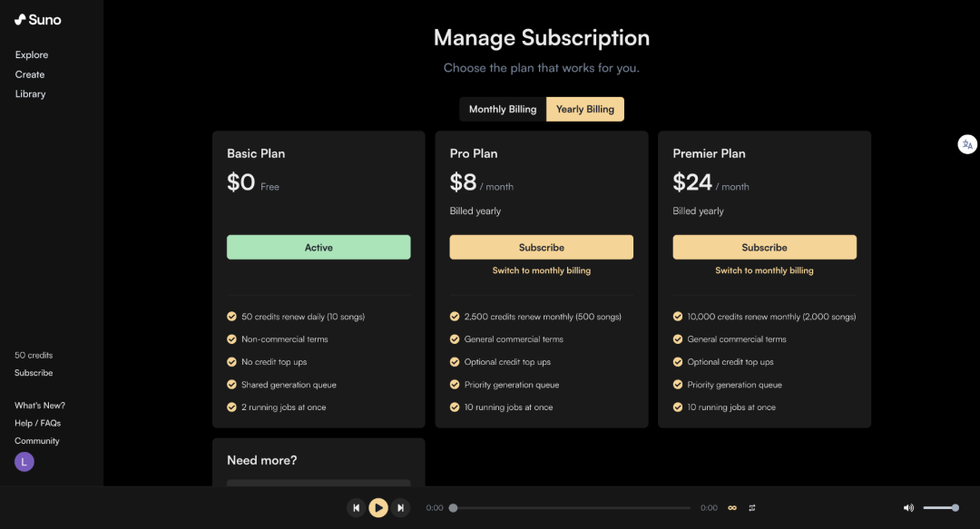Screen dimensions: 980x529
Task: Open the Library section
Action: point(31,93)
